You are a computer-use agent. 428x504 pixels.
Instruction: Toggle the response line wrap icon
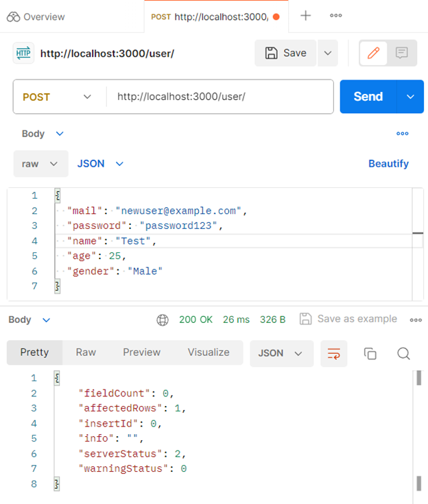[x=334, y=353]
